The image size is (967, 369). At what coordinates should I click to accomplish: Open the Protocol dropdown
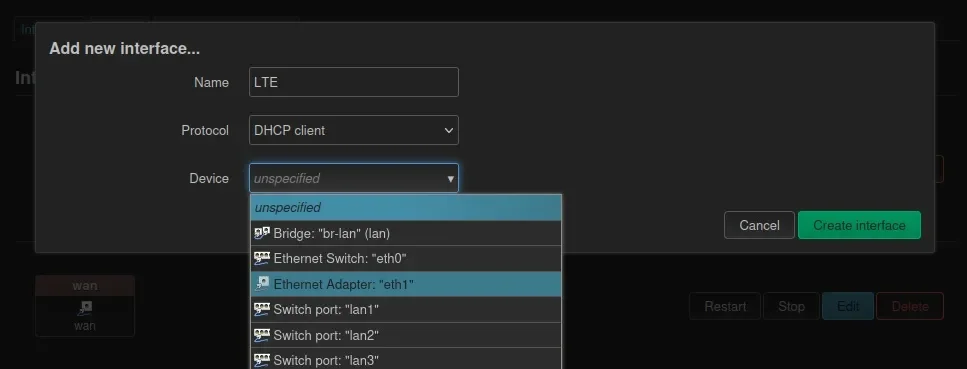(353, 130)
